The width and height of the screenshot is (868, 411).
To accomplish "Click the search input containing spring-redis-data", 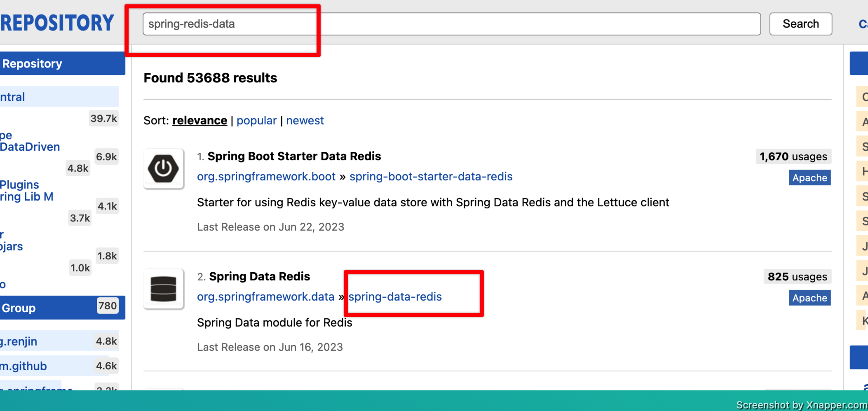I will 451,24.
